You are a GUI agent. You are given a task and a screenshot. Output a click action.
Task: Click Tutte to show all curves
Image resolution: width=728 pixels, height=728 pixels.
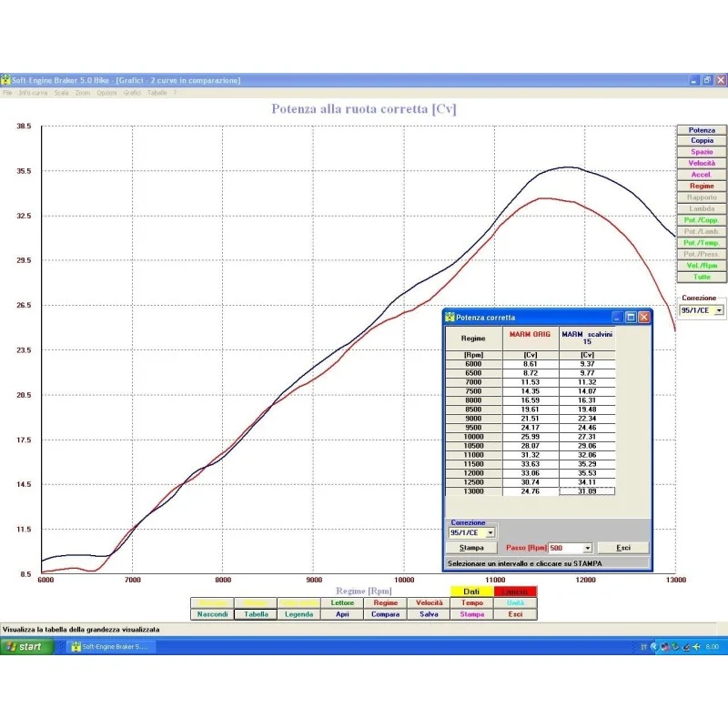click(x=701, y=277)
